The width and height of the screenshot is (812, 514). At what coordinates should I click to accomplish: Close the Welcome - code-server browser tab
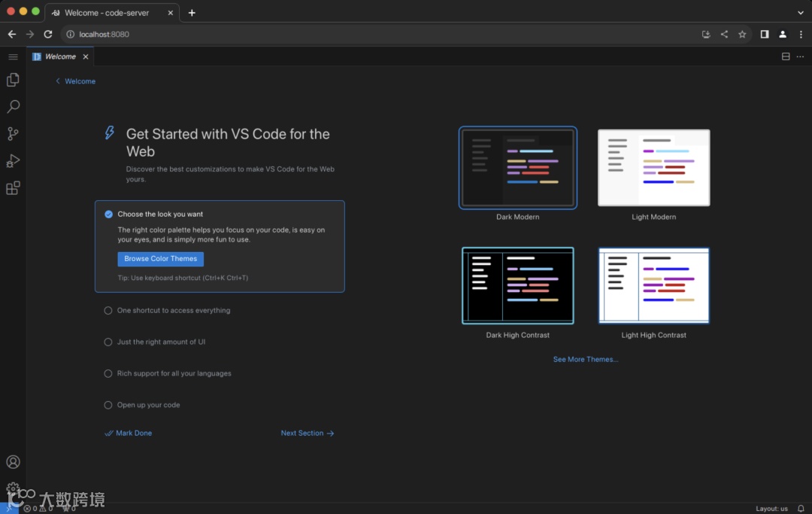(x=171, y=13)
